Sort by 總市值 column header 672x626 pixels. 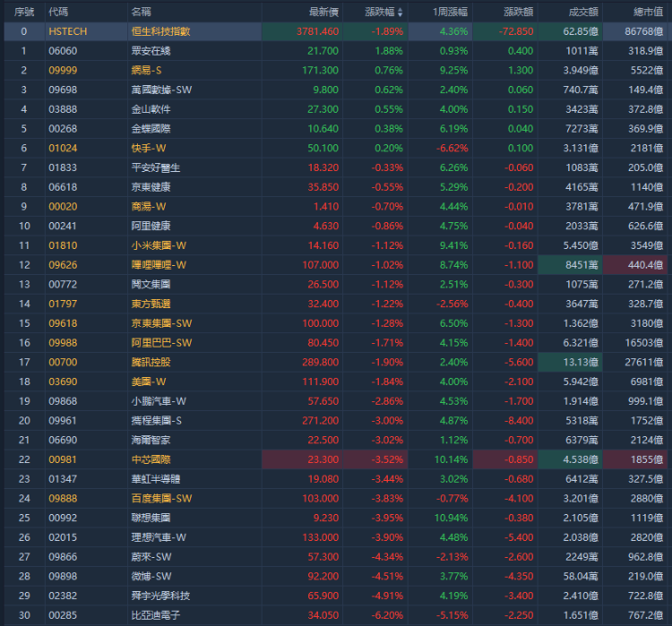649,12
